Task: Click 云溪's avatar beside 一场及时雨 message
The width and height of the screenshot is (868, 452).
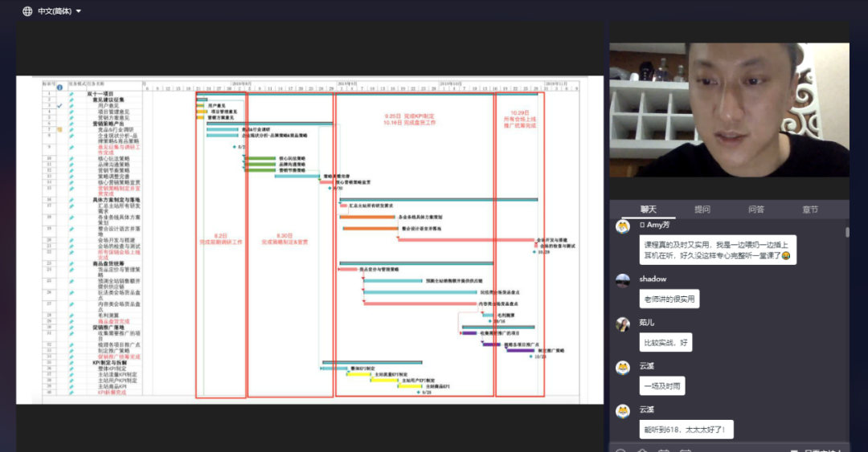Action: tap(623, 368)
